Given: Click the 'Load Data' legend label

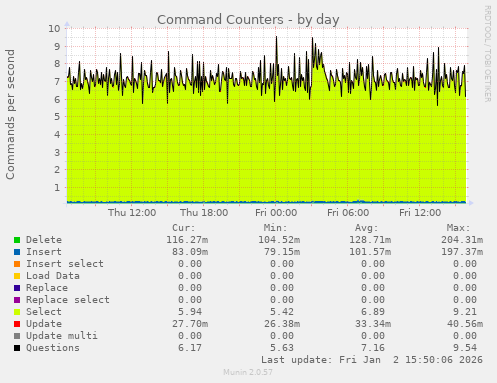Looking at the screenshot, I should pyautogui.click(x=53, y=276).
